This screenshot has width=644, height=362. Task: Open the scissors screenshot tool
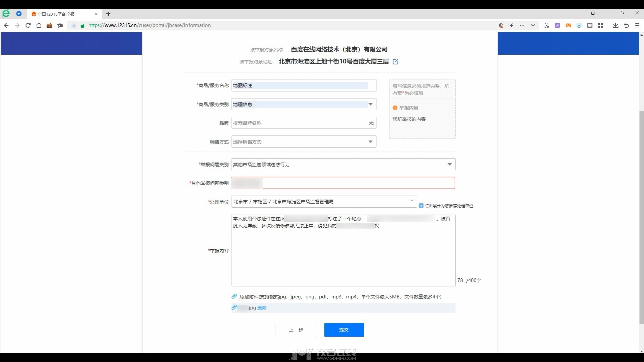point(547,25)
